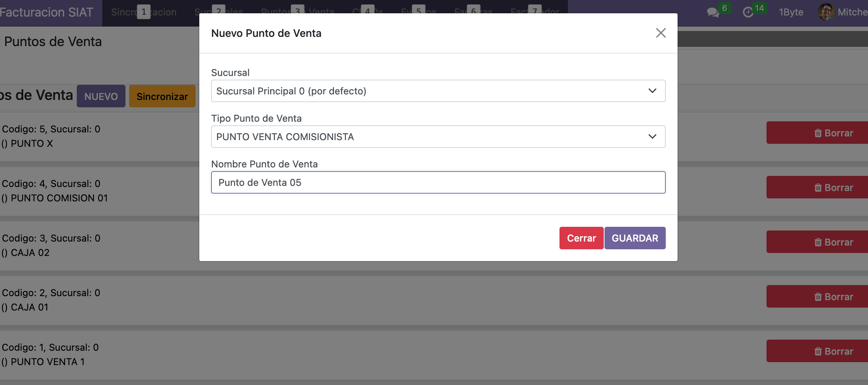Viewport: 868px width, 385px height.
Task: Click the GUARDAR button
Action: pos(635,238)
